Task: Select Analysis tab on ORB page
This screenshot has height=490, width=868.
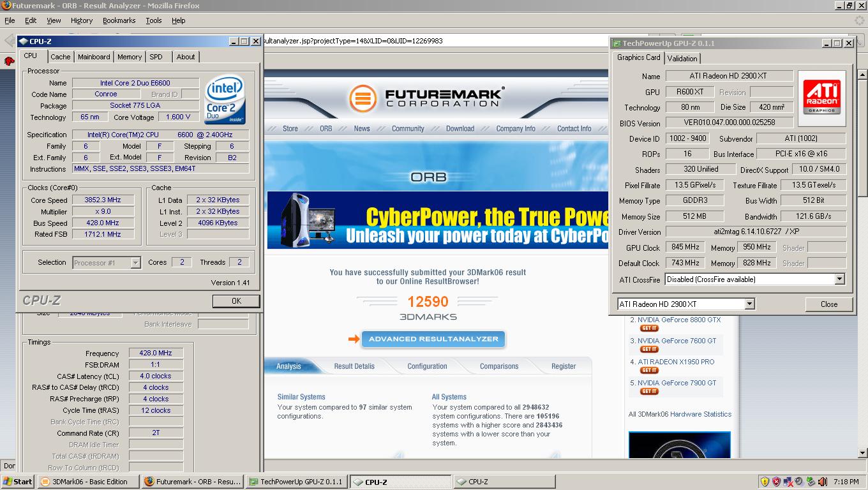Action: point(288,366)
